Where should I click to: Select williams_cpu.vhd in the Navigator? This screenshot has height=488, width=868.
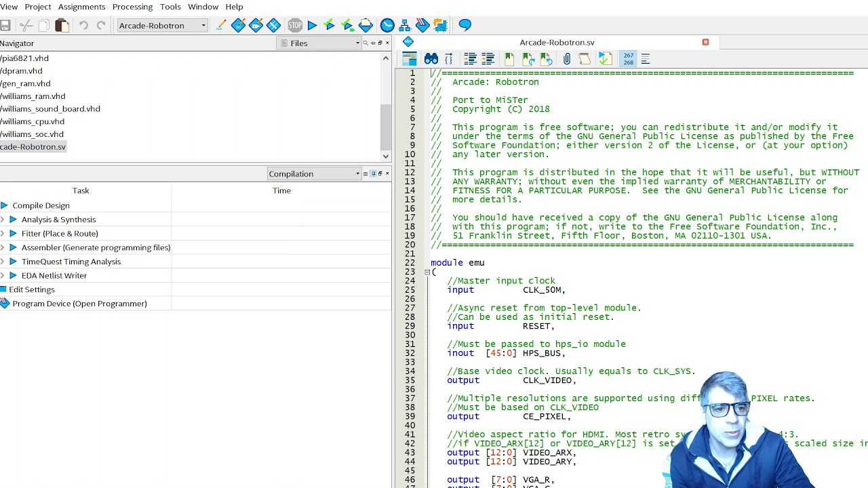(33, 121)
